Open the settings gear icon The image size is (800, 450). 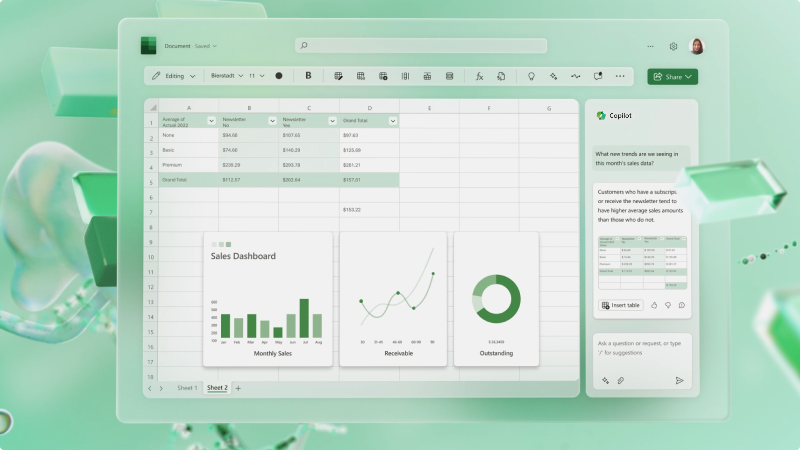click(x=673, y=46)
